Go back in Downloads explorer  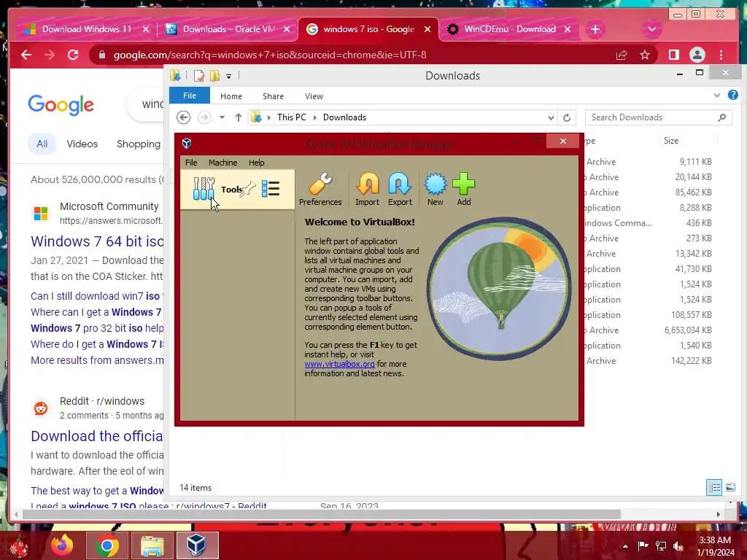[183, 117]
